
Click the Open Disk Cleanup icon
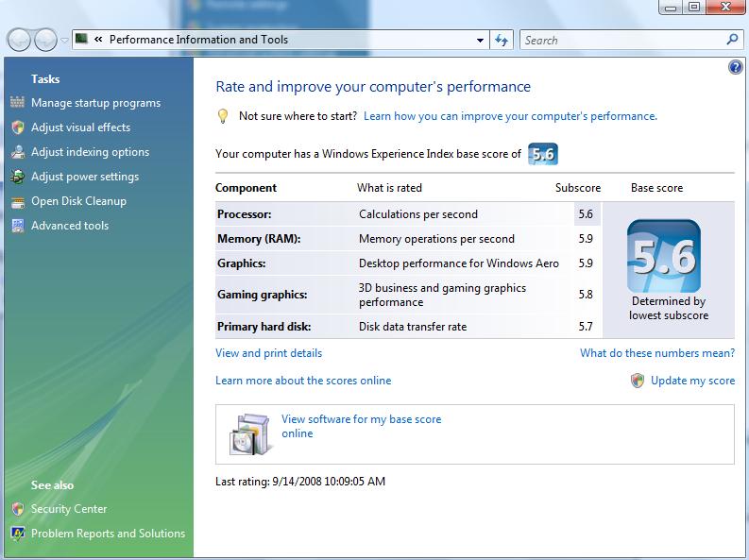coord(18,202)
